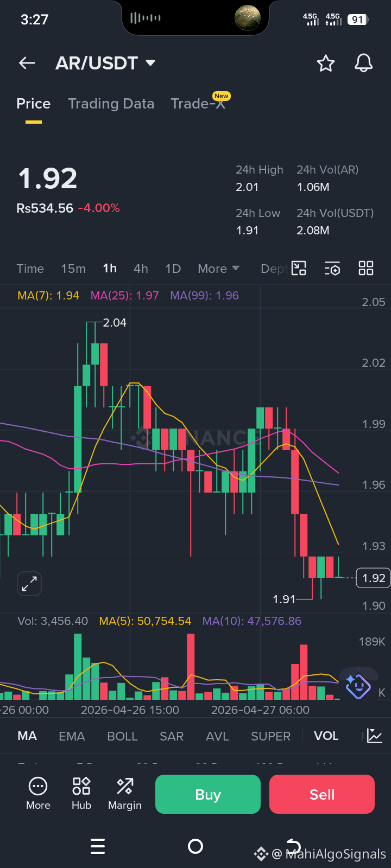Click the 189K volume axis label
The image size is (391, 868).
click(372, 642)
